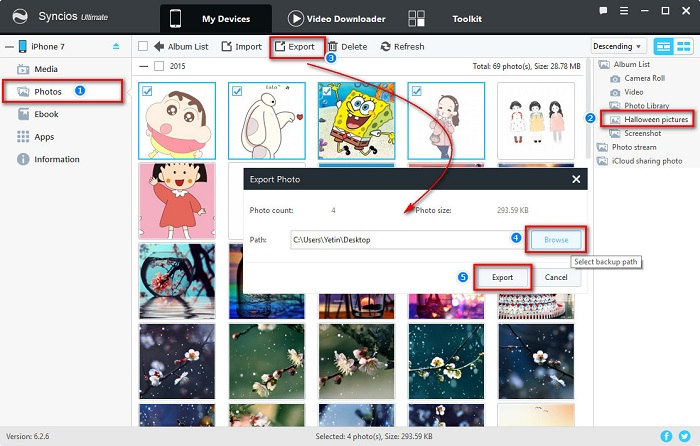Click the Apps grid icon in the sidebar
This screenshot has height=446, width=700.
click(23, 137)
